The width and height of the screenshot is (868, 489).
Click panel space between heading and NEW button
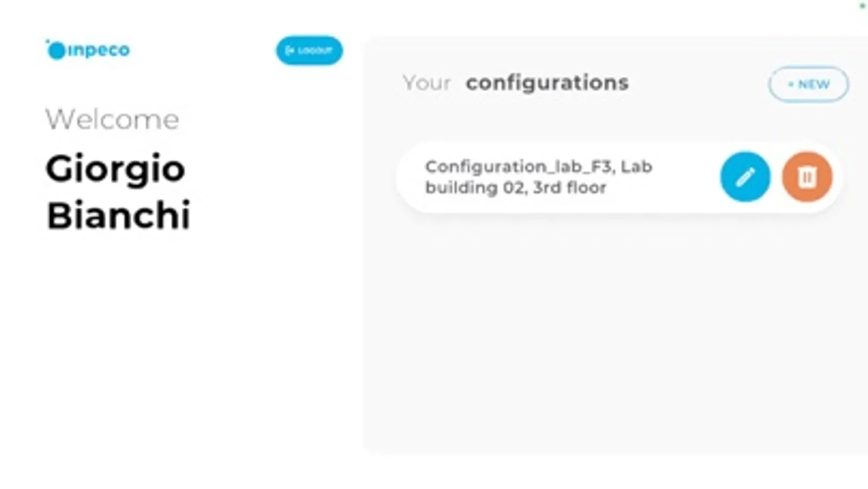[x=698, y=84]
